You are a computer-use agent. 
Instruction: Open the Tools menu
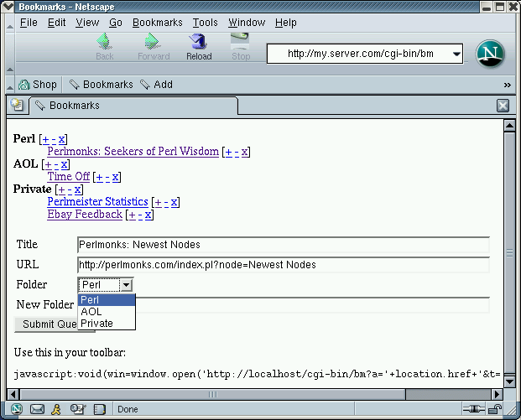(205, 23)
